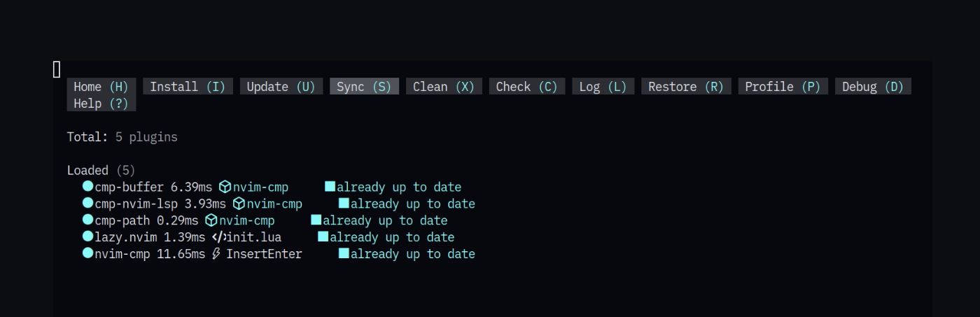Click 'already up to date' in InsertEnter row
Viewport: 980px width, 317px height.
413,254
